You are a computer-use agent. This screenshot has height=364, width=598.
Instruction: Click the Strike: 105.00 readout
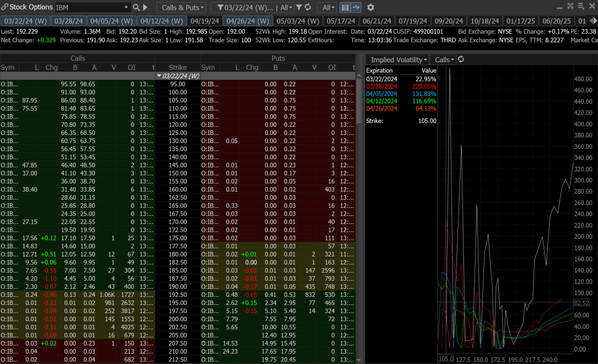pyautogui.click(x=402, y=121)
